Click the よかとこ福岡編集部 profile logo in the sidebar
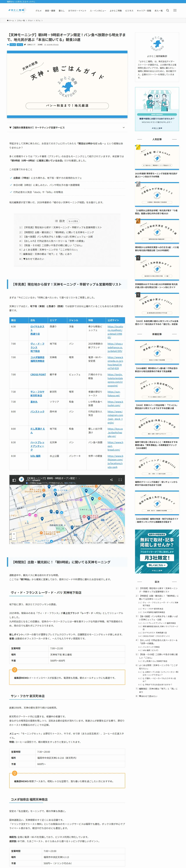The width and height of the screenshot is (186, 868). [157, 44]
